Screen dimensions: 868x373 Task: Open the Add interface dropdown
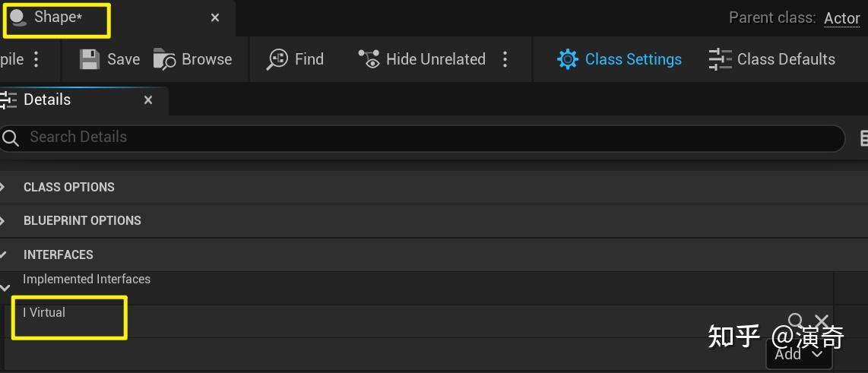(x=799, y=354)
